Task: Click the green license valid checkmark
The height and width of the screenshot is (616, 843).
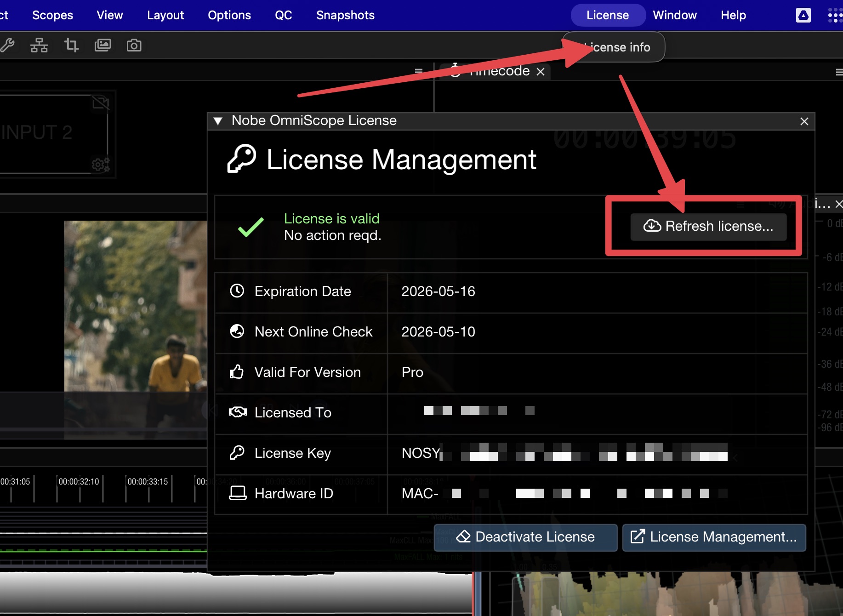Action: [x=250, y=227]
